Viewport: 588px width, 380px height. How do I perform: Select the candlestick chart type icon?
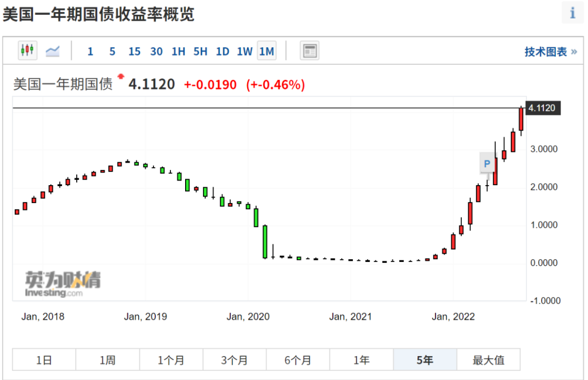click(x=27, y=51)
